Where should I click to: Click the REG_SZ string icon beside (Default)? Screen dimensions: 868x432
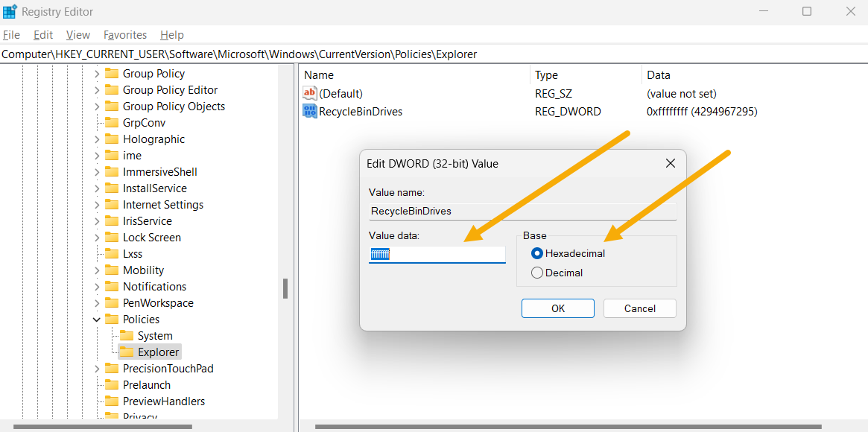point(310,93)
